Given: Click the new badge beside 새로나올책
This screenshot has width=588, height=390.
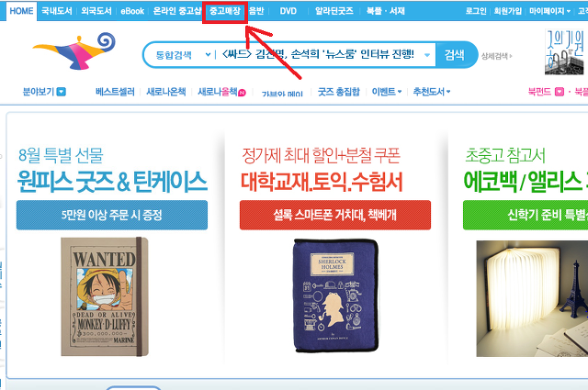Looking at the screenshot, I should (243, 93).
